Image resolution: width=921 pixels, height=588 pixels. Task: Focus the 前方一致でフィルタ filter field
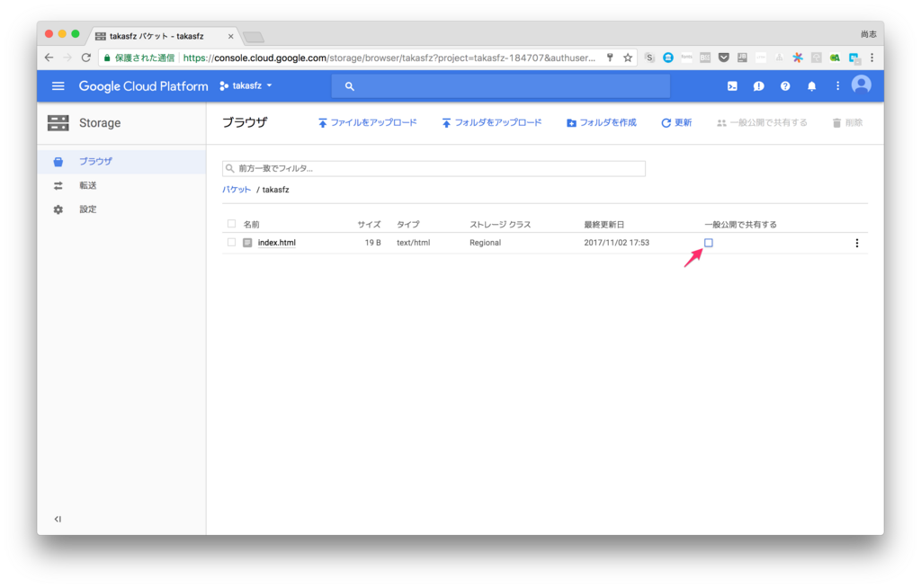tap(434, 169)
